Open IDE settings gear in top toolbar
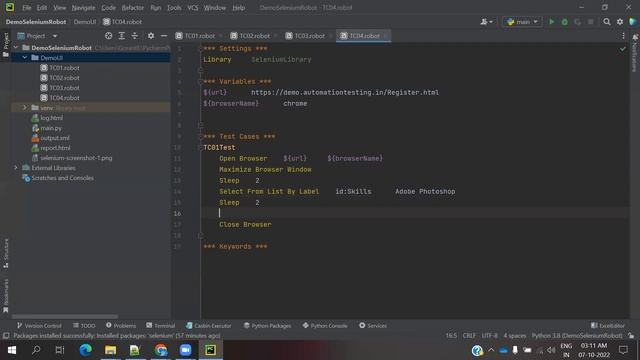 tap(620, 22)
